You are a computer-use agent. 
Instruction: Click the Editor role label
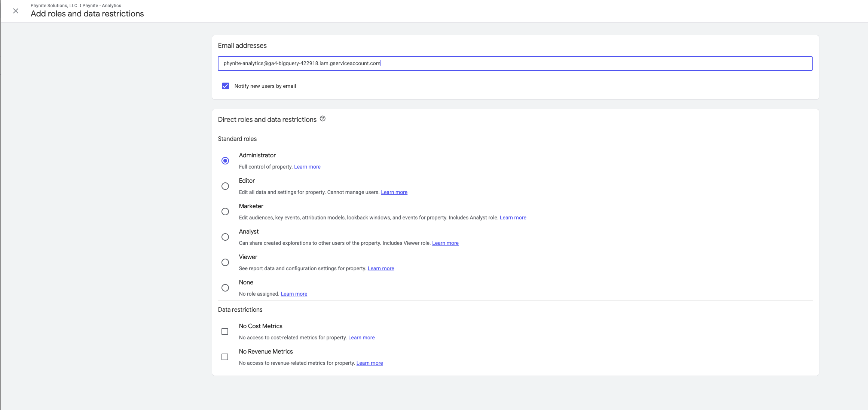pos(247,181)
